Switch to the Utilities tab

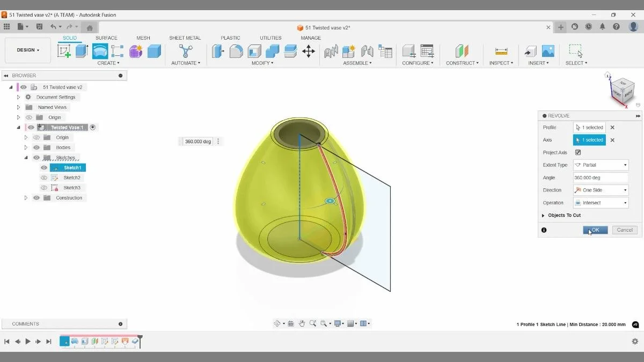(270, 38)
